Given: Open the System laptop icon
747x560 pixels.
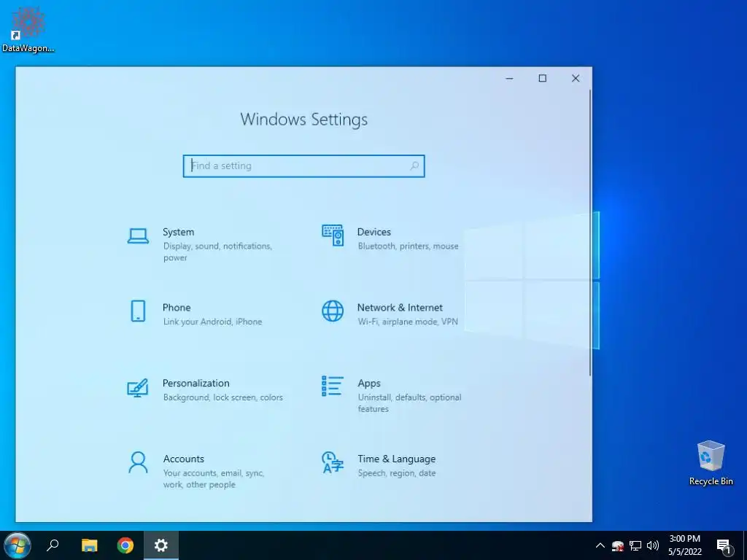Looking at the screenshot, I should click(x=138, y=236).
